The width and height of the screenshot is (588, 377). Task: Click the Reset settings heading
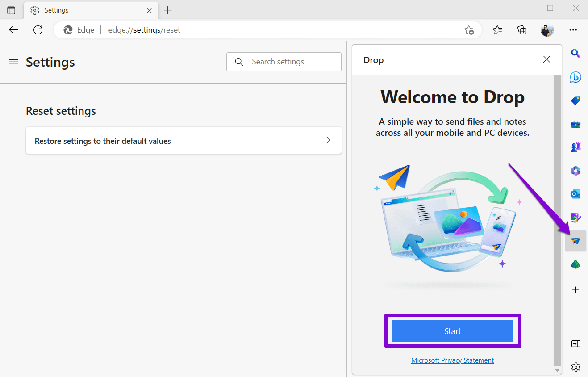pyautogui.click(x=61, y=111)
